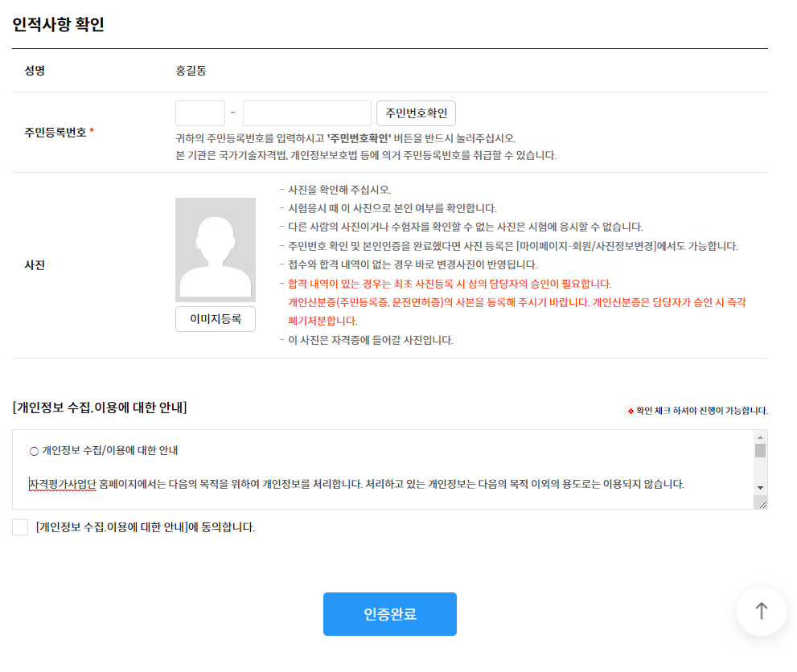Click the [개인정보 수집.이용에 대한 안내] section title
Screen dimensions: 797x672
coord(100,408)
